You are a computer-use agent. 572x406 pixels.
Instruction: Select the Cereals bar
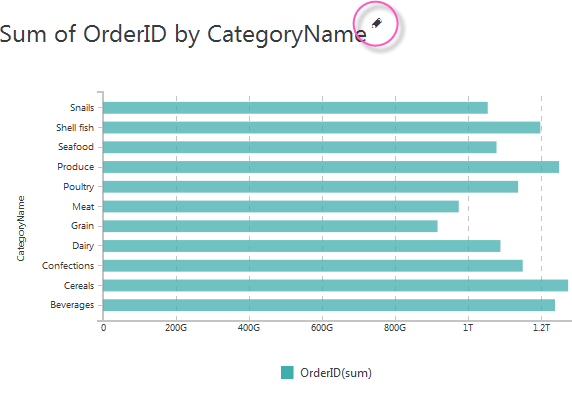point(336,285)
